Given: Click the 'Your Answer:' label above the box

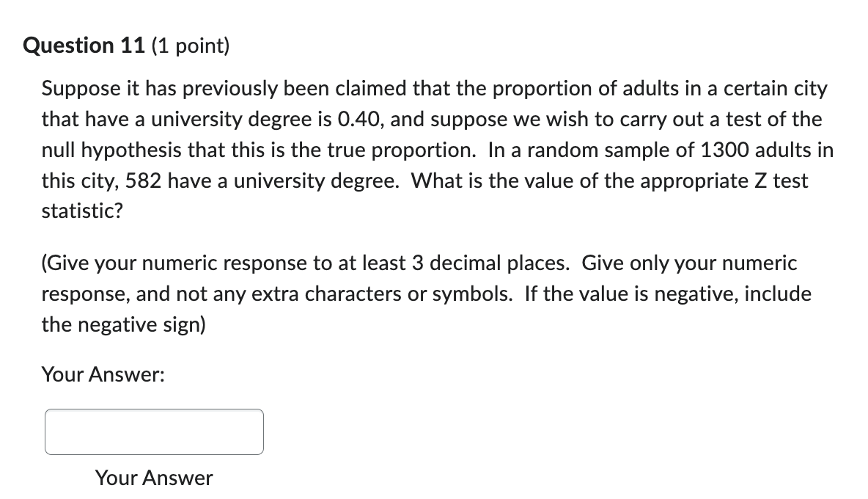Looking at the screenshot, I should (x=103, y=374).
